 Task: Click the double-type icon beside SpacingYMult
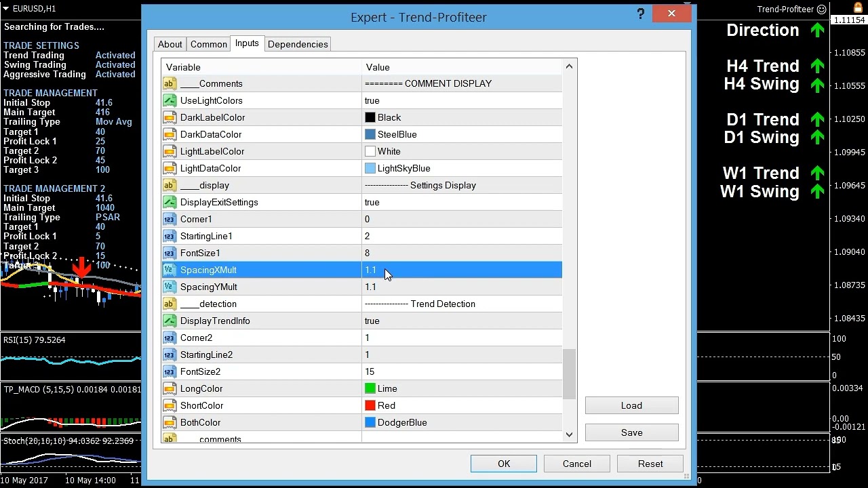169,287
